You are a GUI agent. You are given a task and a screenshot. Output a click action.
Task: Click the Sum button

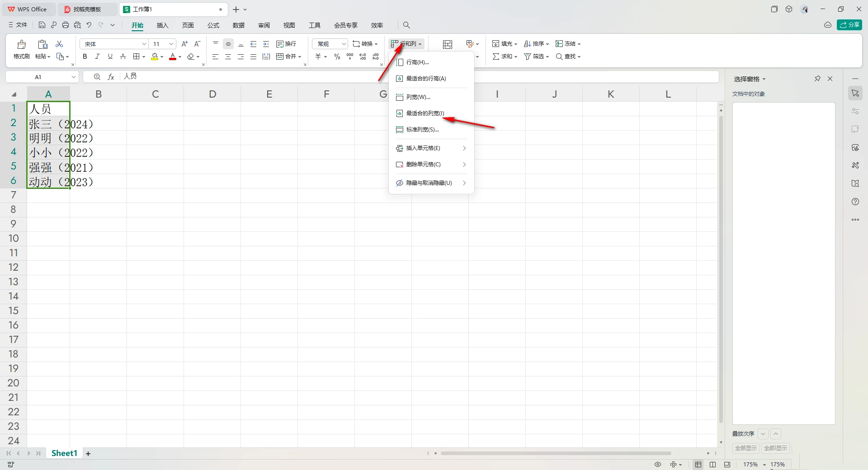tap(505, 56)
